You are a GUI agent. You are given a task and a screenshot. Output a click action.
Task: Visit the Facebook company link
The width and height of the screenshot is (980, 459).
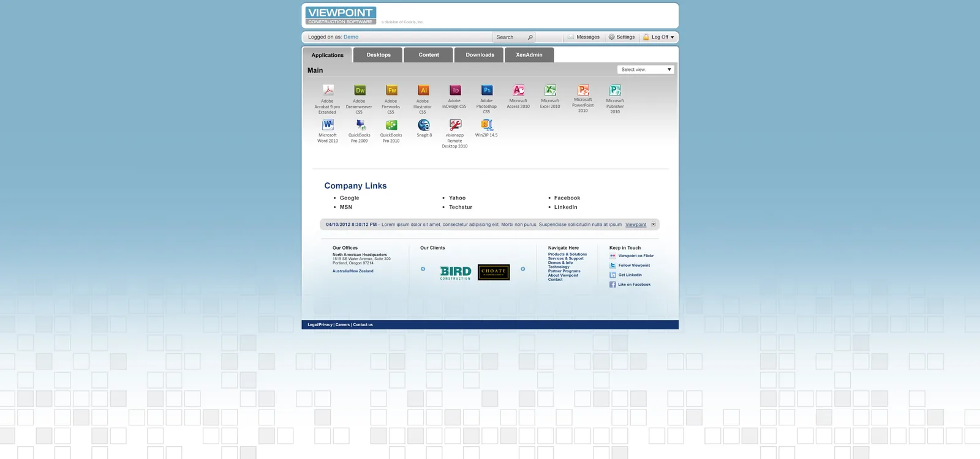[567, 198]
